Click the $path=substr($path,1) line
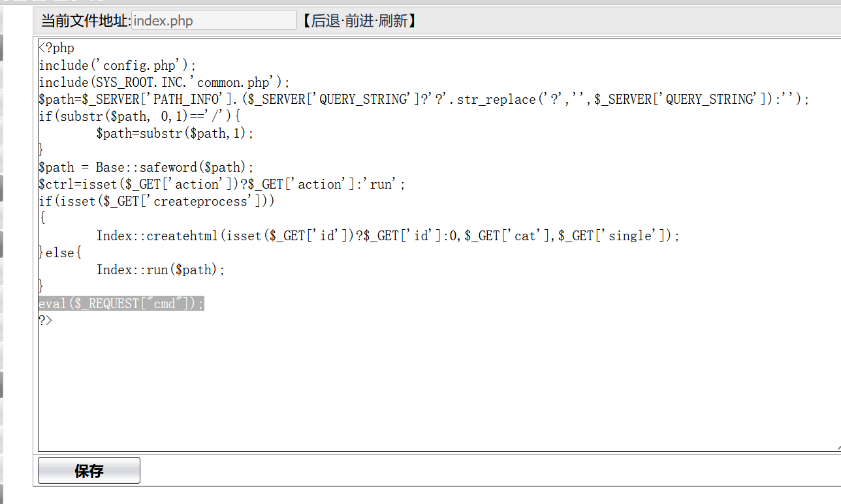841x504 pixels. pos(174,133)
